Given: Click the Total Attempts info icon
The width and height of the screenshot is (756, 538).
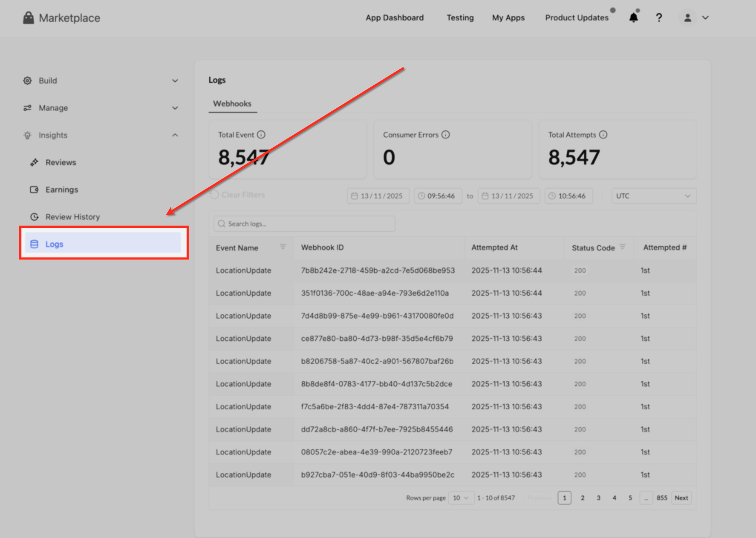Looking at the screenshot, I should tap(603, 135).
